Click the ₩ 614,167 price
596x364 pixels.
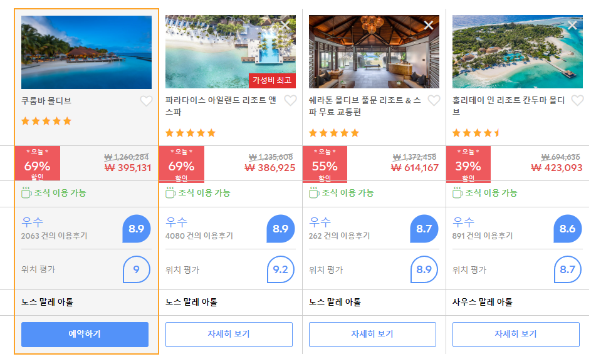(415, 167)
